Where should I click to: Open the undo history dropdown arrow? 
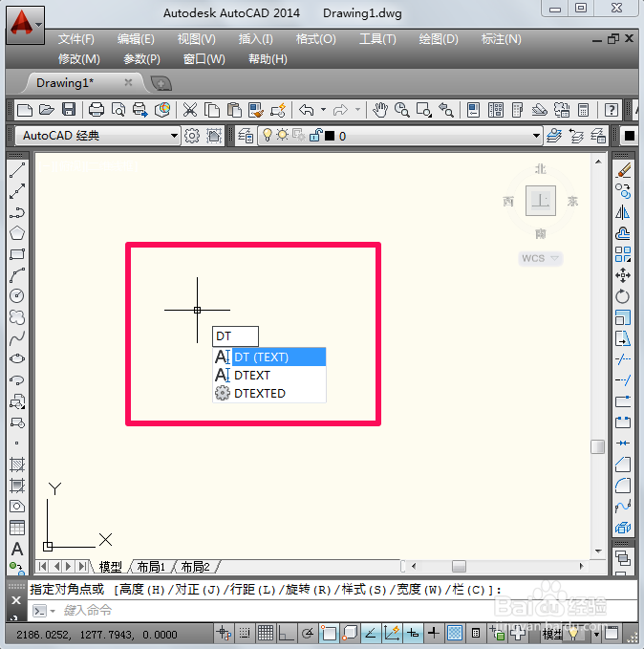[x=323, y=110]
